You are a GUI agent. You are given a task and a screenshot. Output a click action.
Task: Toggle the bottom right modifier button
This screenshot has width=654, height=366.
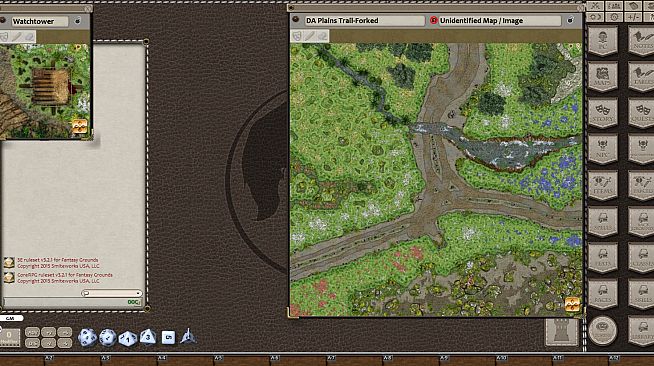[65, 343]
